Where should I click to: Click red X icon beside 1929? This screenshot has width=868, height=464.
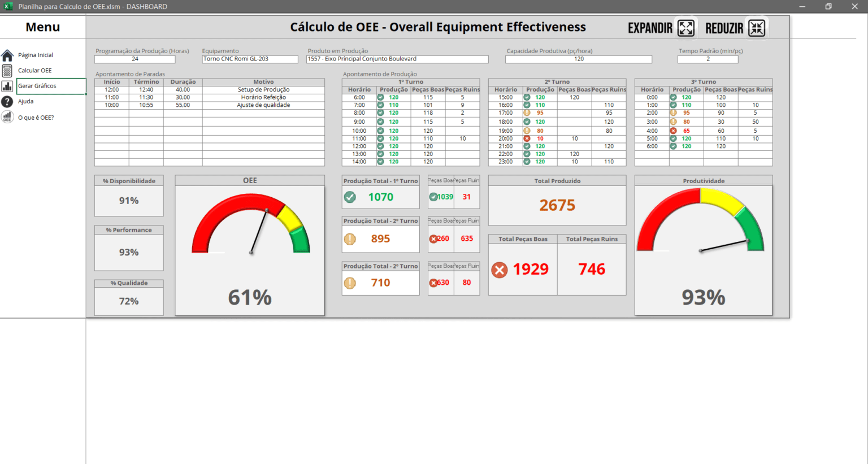(500, 270)
